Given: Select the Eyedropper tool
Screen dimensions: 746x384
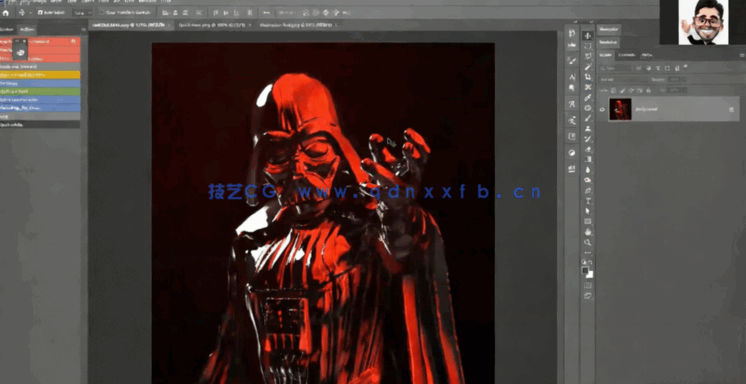Looking at the screenshot, I should click(588, 98).
